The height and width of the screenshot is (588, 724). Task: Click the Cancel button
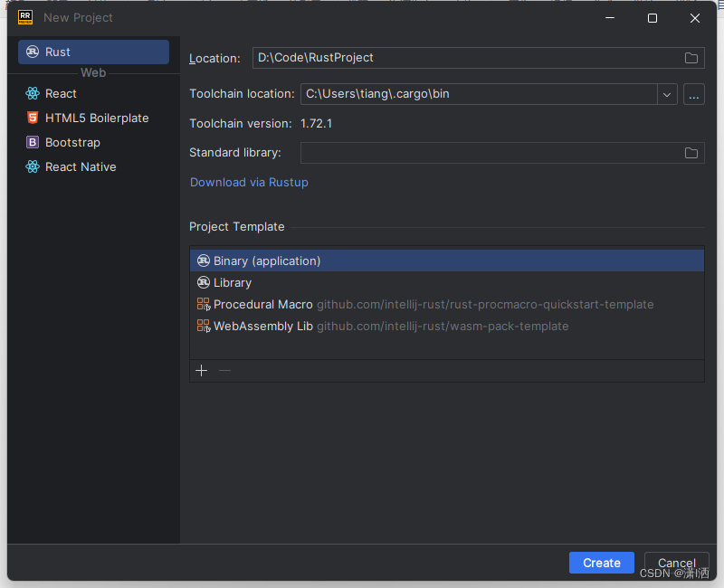[676, 563]
